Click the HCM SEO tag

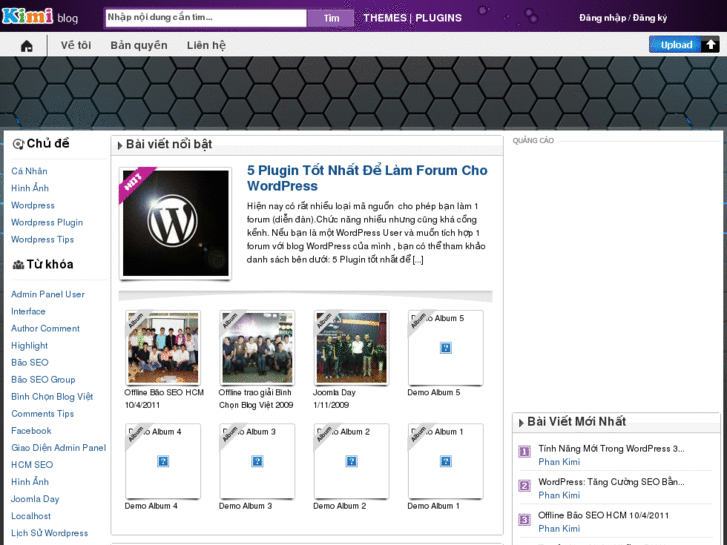pyautogui.click(x=32, y=465)
